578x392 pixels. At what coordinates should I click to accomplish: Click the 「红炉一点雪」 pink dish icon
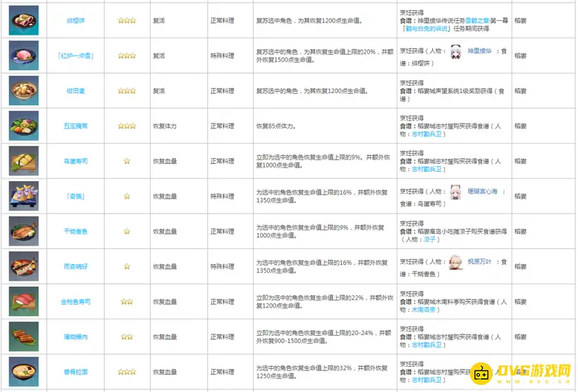tap(23, 56)
